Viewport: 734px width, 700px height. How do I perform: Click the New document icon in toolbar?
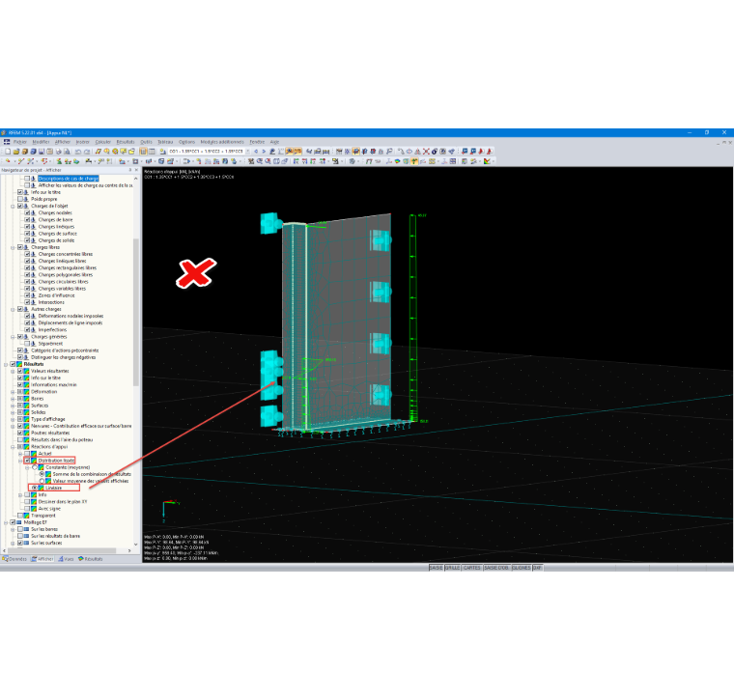pos(8,152)
